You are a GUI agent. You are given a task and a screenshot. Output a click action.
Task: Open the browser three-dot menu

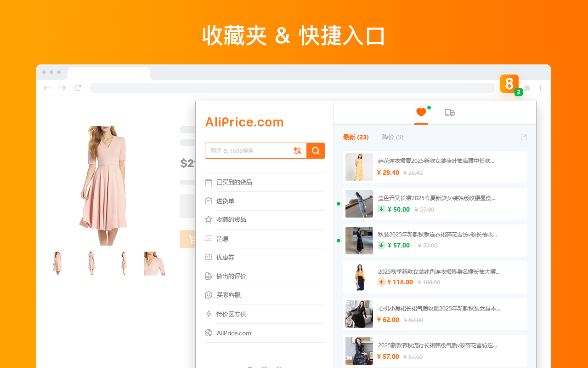pyautogui.click(x=541, y=87)
